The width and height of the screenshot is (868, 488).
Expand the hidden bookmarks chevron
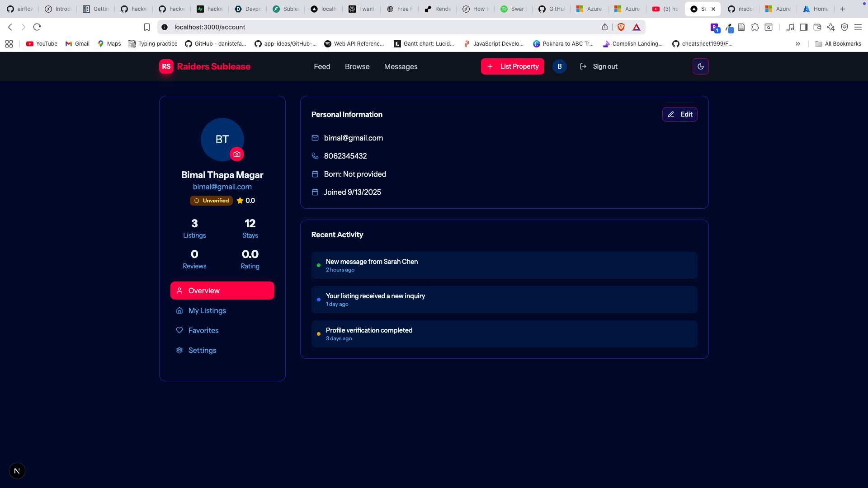click(797, 44)
